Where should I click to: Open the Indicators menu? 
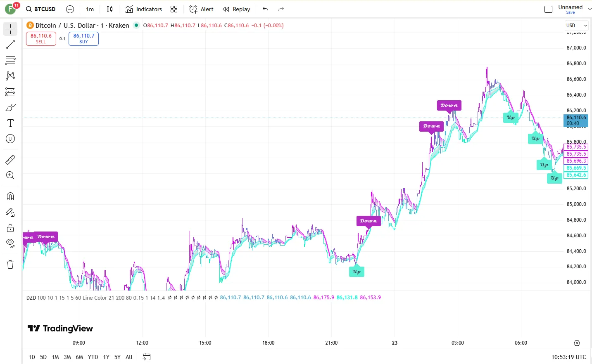pyautogui.click(x=144, y=9)
